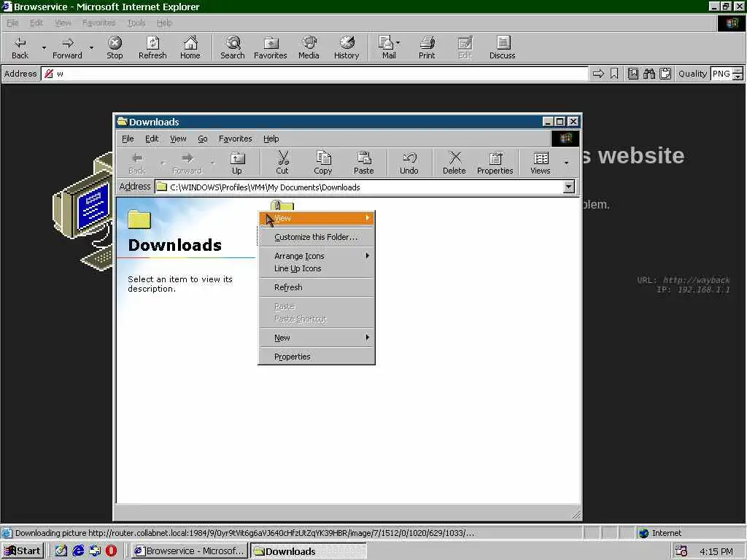Open the Edit menu in Downloads window
The width and height of the screenshot is (747, 560).
[152, 139]
